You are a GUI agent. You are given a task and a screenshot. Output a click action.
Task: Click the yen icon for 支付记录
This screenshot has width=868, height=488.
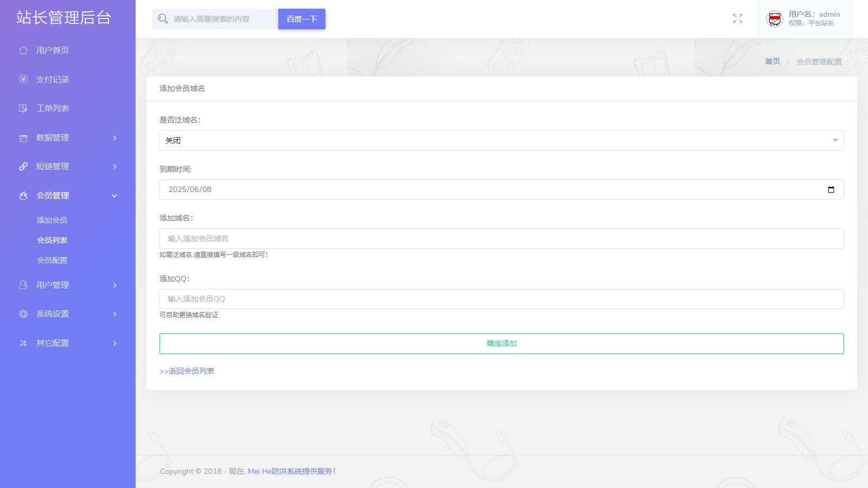(x=23, y=80)
